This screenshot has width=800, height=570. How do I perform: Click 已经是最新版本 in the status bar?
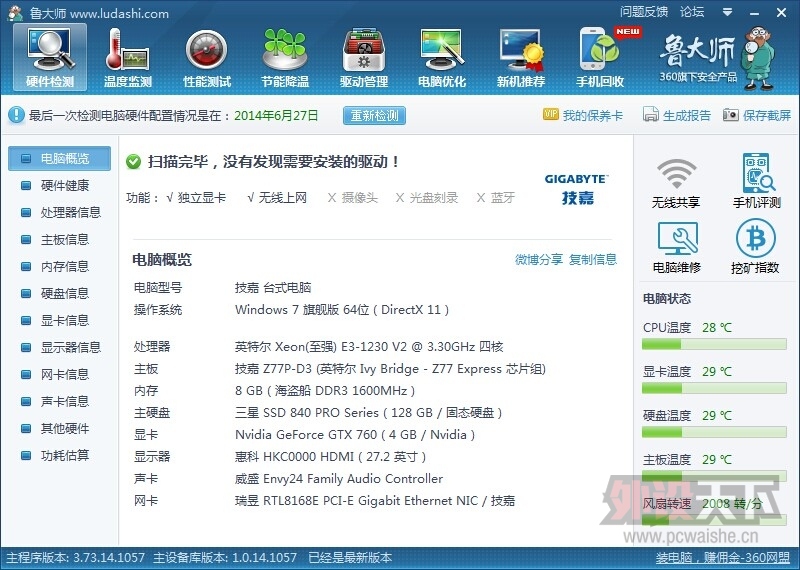(x=350, y=558)
